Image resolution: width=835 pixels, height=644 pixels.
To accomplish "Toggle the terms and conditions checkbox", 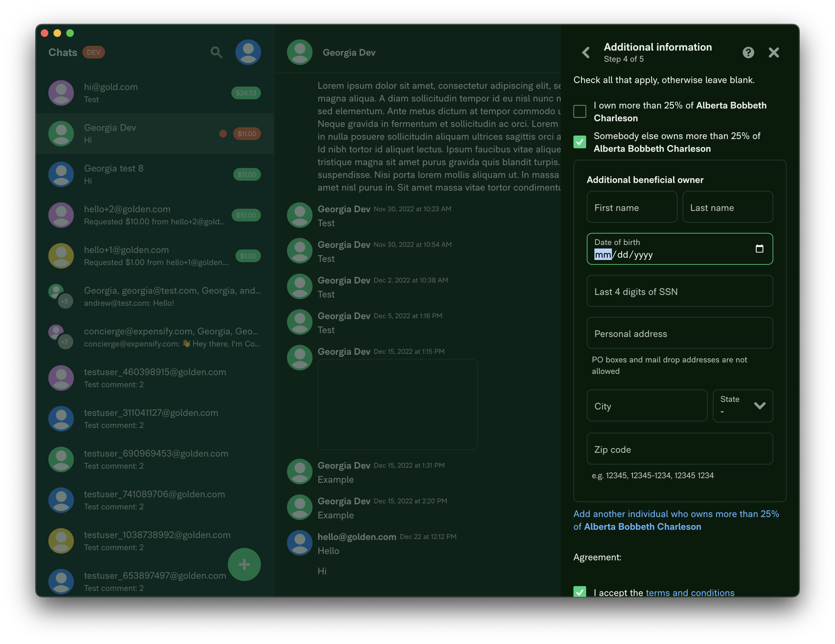I will point(579,592).
